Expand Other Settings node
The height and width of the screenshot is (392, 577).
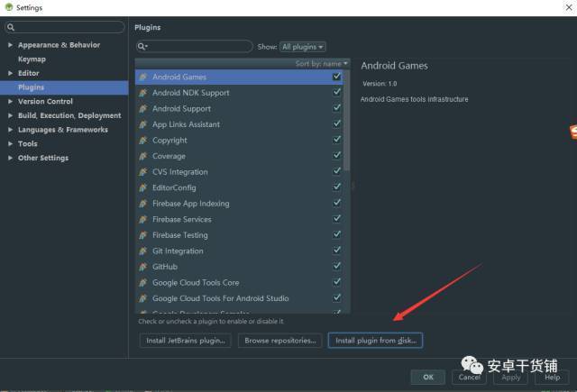pyautogui.click(x=10, y=158)
